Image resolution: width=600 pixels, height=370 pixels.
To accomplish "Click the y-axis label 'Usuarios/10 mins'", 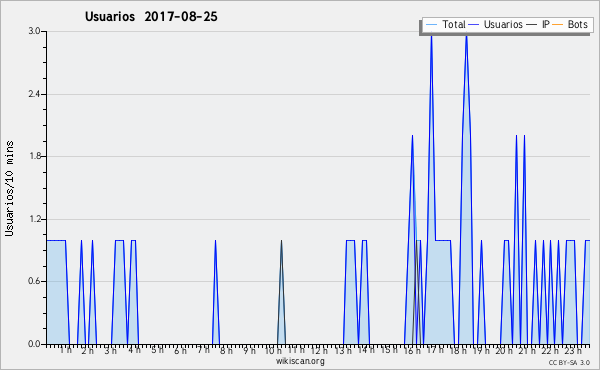I will click(x=9, y=188).
